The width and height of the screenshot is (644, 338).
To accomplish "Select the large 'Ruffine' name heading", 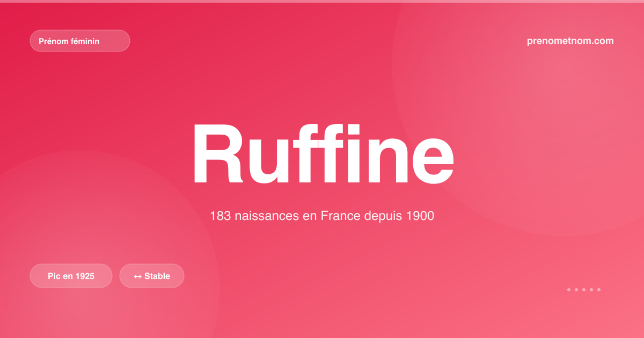I will click(x=323, y=155).
